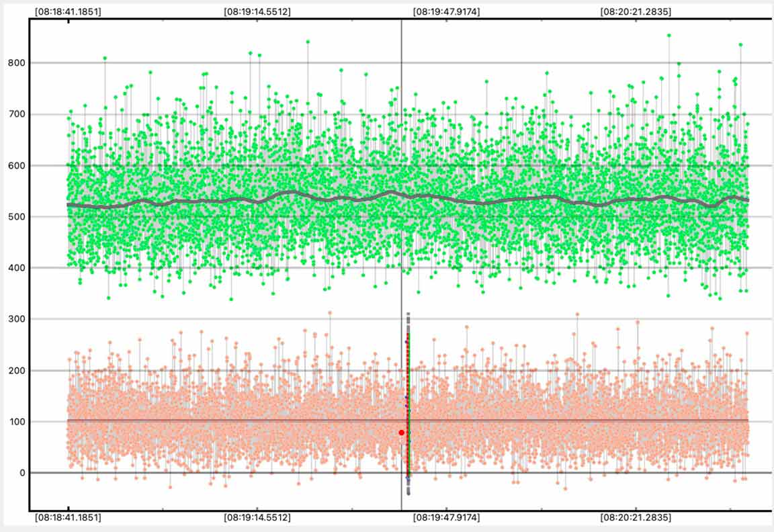Click the red highlighted data point marker
This screenshot has width=774, height=532.
402,433
